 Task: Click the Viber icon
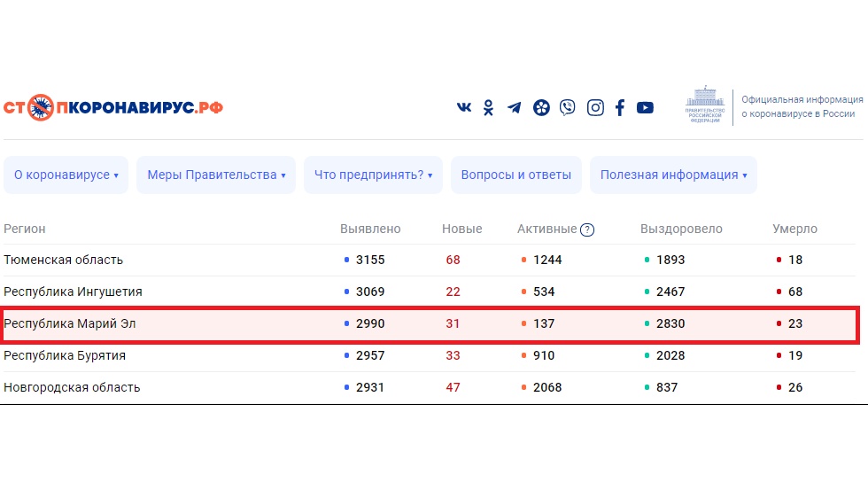568,108
